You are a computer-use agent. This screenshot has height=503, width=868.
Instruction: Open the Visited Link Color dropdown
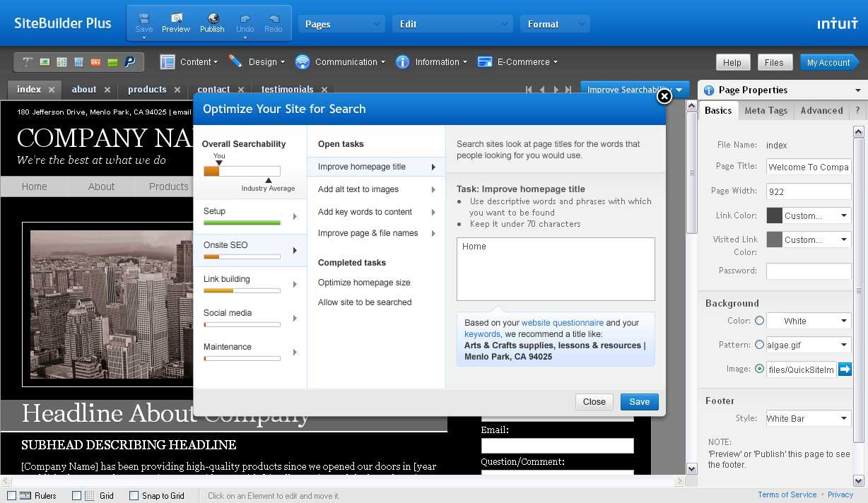tap(844, 239)
